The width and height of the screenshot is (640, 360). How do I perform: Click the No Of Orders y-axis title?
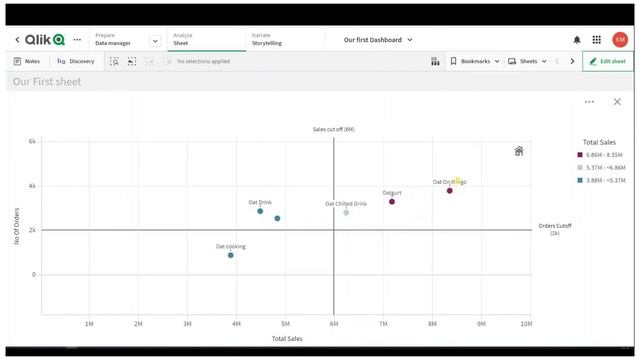click(17, 226)
